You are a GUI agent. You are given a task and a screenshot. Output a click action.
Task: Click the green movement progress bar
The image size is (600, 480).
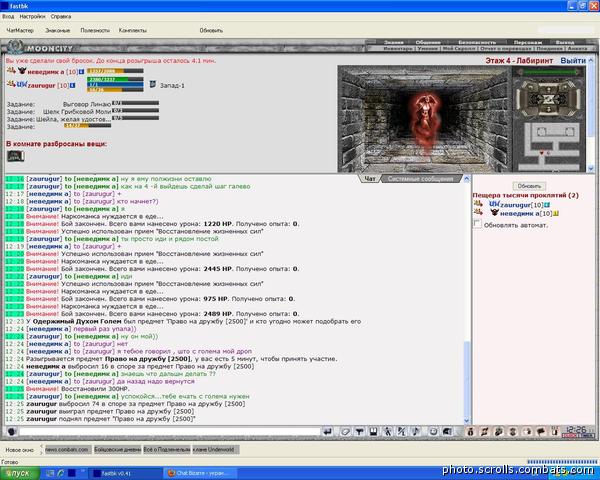[x=549, y=72]
